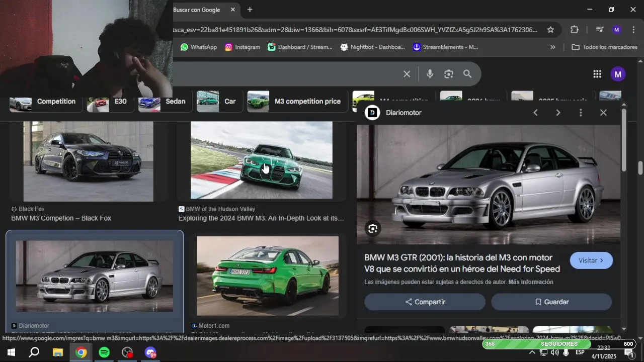
Task: Start voice search with the microphone
Action: [430, 74]
